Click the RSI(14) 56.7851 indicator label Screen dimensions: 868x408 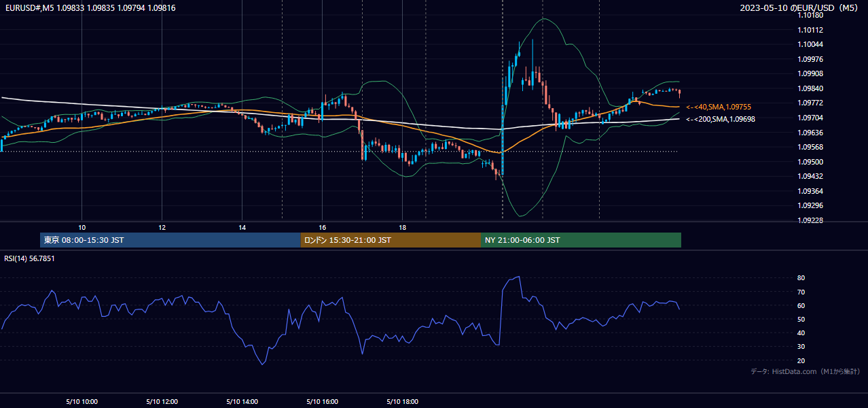29,258
